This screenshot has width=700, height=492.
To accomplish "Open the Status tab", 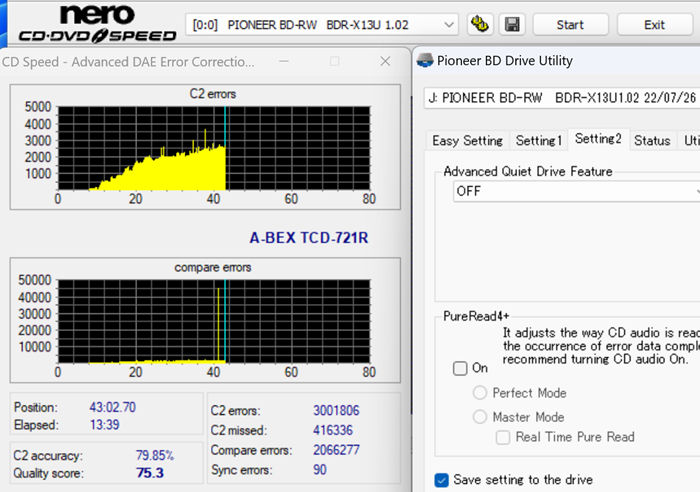I will point(652,141).
